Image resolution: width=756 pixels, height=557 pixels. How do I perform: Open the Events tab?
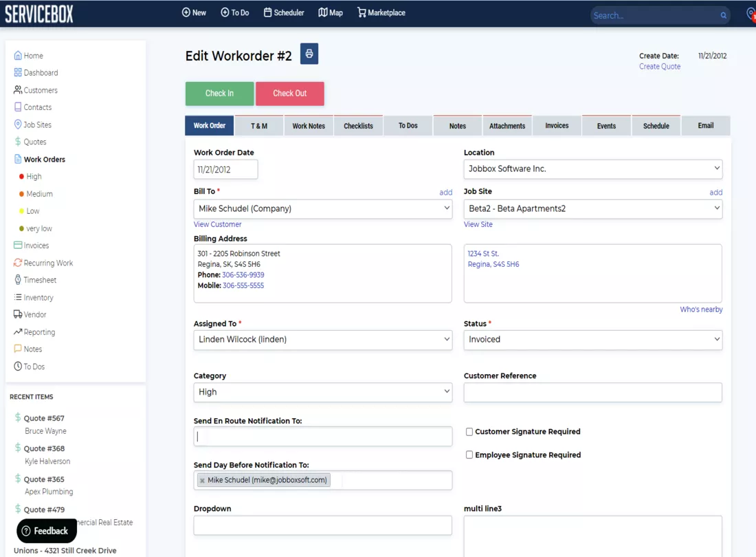(x=607, y=126)
